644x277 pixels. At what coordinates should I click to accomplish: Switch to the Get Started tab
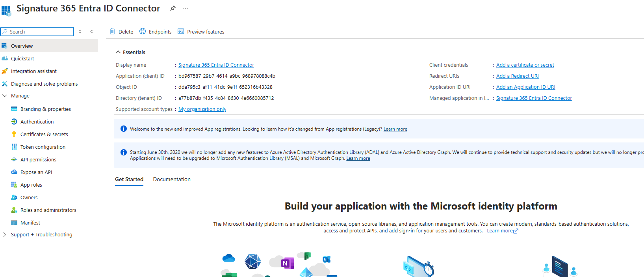click(129, 179)
